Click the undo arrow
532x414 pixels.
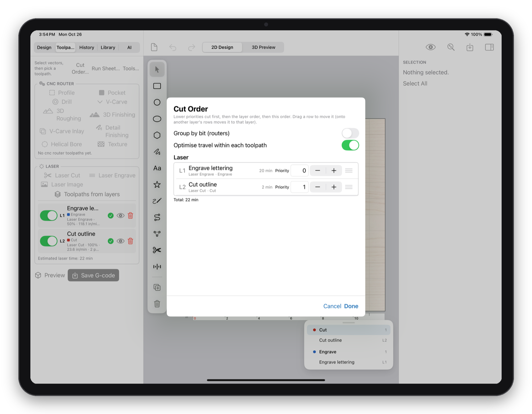click(x=173, y=47)
